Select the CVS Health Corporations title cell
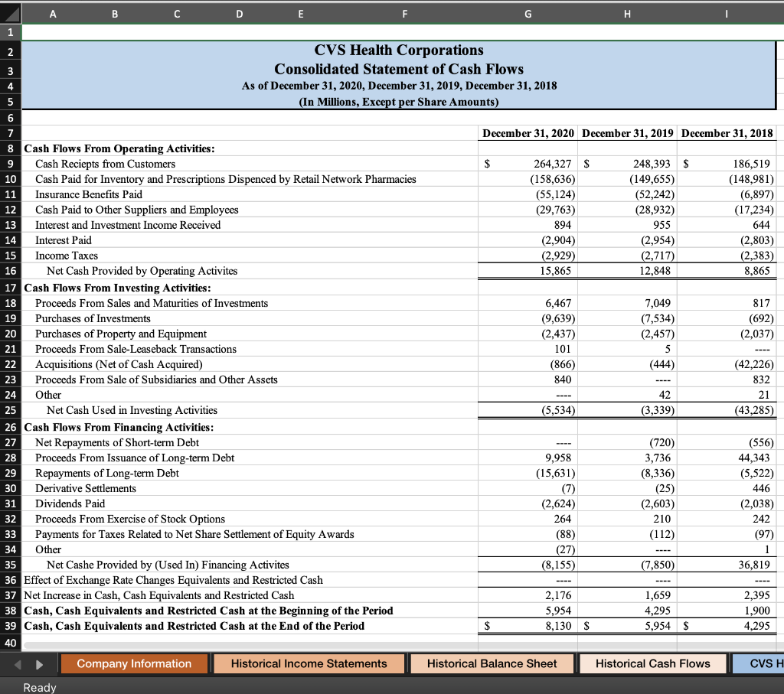 405,51
